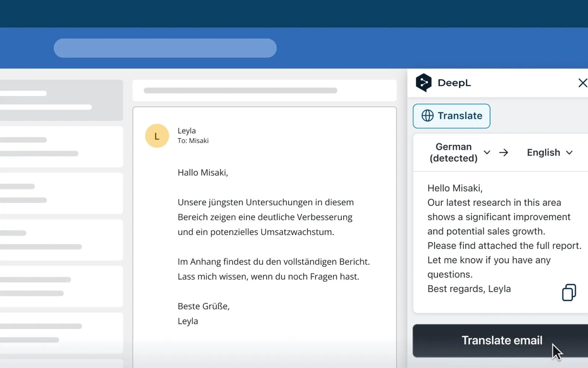Screen dimensions: 588x368
Task: Click the line 'Im Anhang findest du den vollständigen Bericht.'
Action: point(274,262)
